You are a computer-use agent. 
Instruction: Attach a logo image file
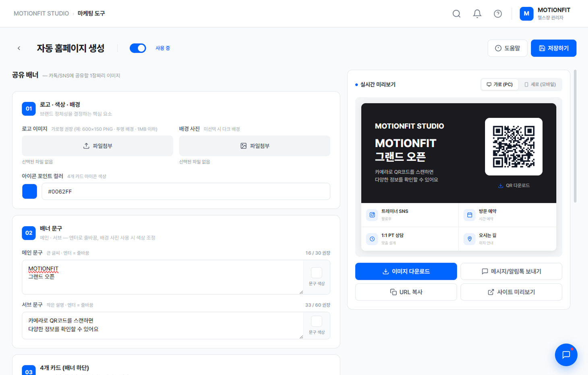(97, 146)
